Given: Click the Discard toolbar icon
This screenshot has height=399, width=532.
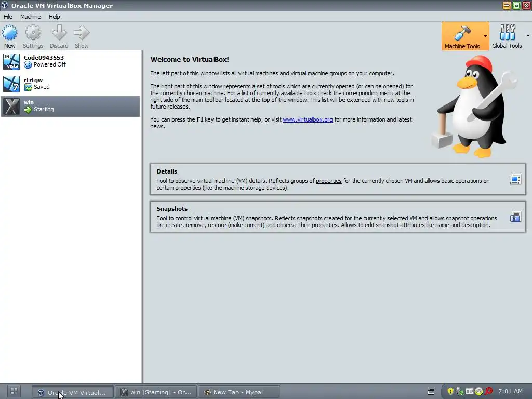Looking at the screenshot, I should pos(59,36).
